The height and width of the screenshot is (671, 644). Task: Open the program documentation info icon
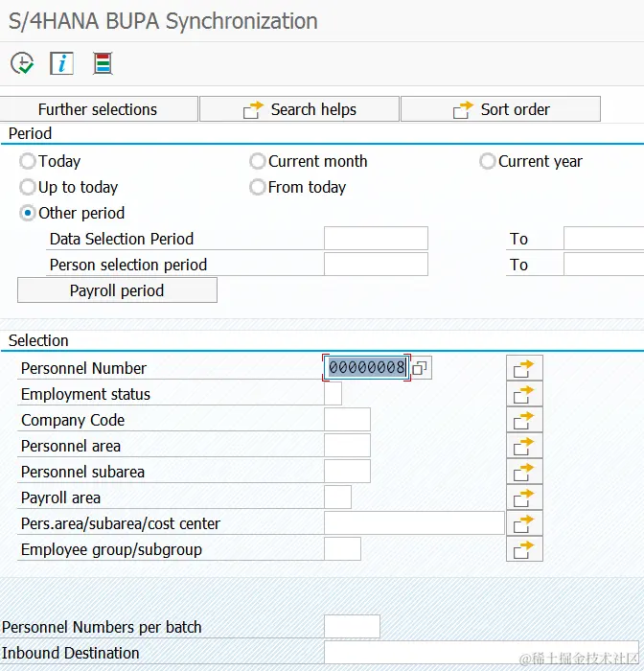61,63
